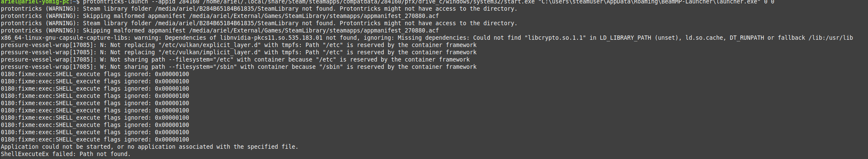Image resolution: width=868 pixels, height=159 pixels.
Task: Click Application could not be started message
Action: 150,147
